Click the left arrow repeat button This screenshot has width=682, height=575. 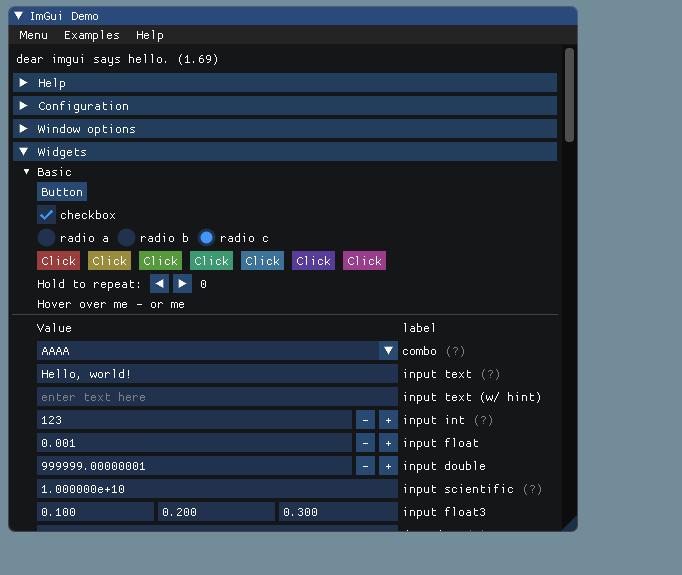(159, 284)
